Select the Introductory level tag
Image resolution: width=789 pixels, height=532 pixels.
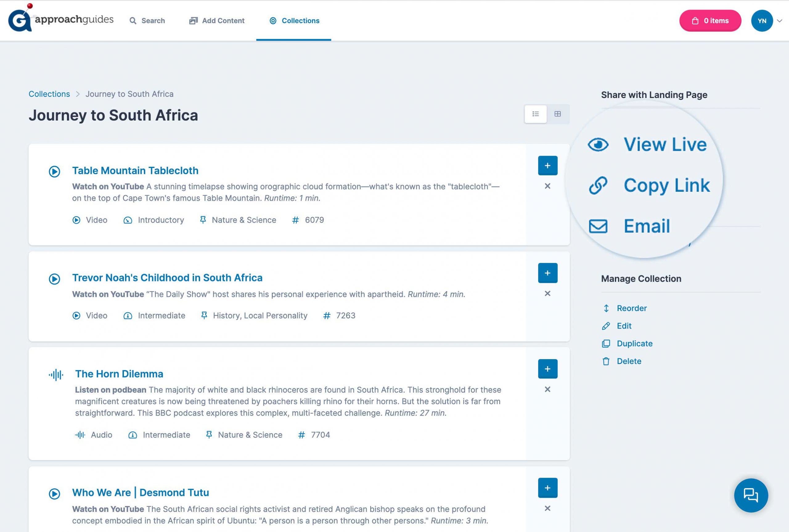pyautogui.click(x=161, y=220)
